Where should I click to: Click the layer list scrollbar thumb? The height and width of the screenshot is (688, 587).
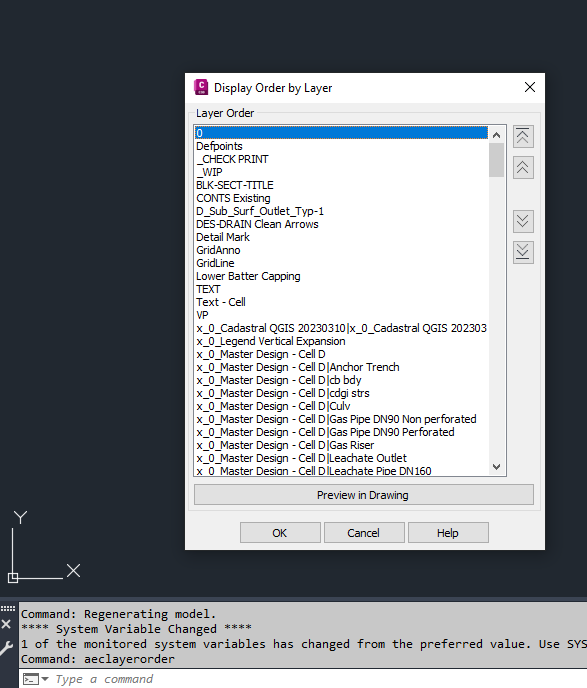[497, 160]
